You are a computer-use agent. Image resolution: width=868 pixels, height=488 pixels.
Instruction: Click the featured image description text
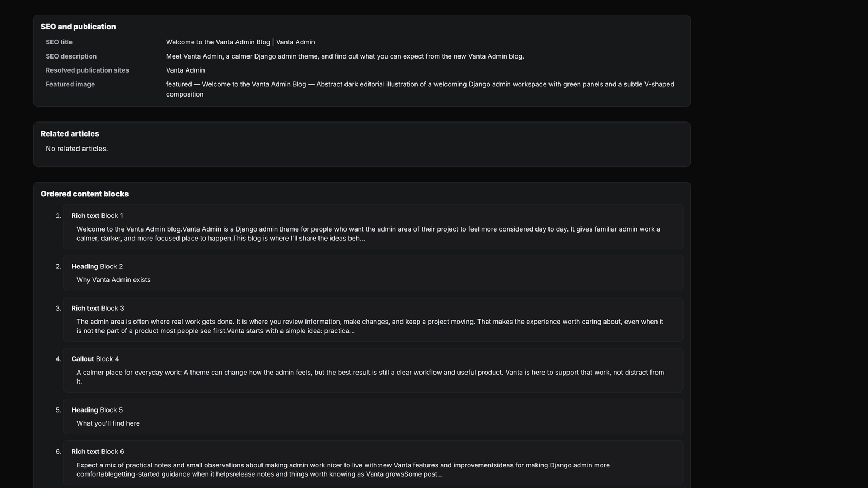(420, 89)
